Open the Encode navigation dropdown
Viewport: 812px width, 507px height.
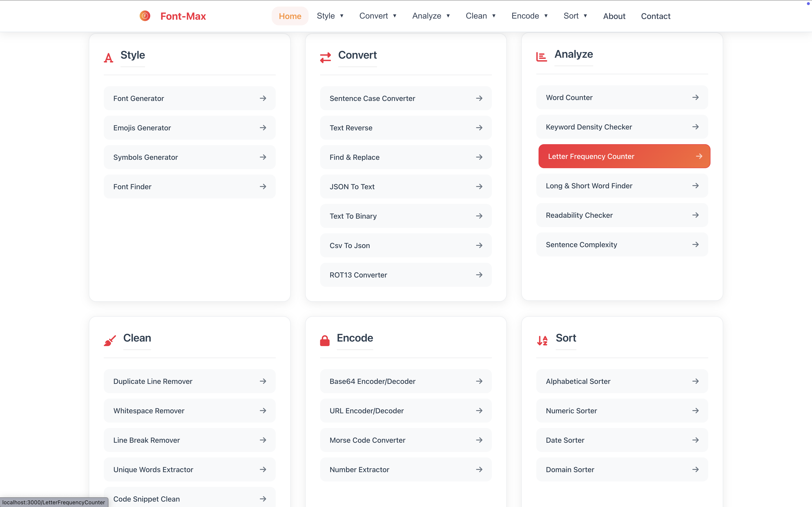coord(529,16)
